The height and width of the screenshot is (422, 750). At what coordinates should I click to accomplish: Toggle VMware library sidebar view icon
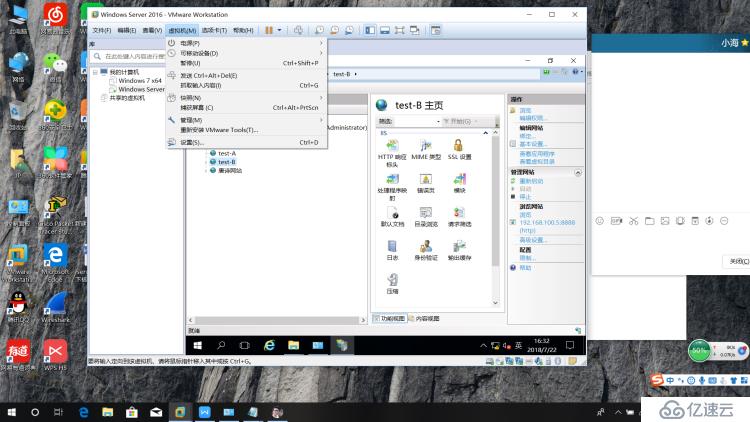[370, 30]
